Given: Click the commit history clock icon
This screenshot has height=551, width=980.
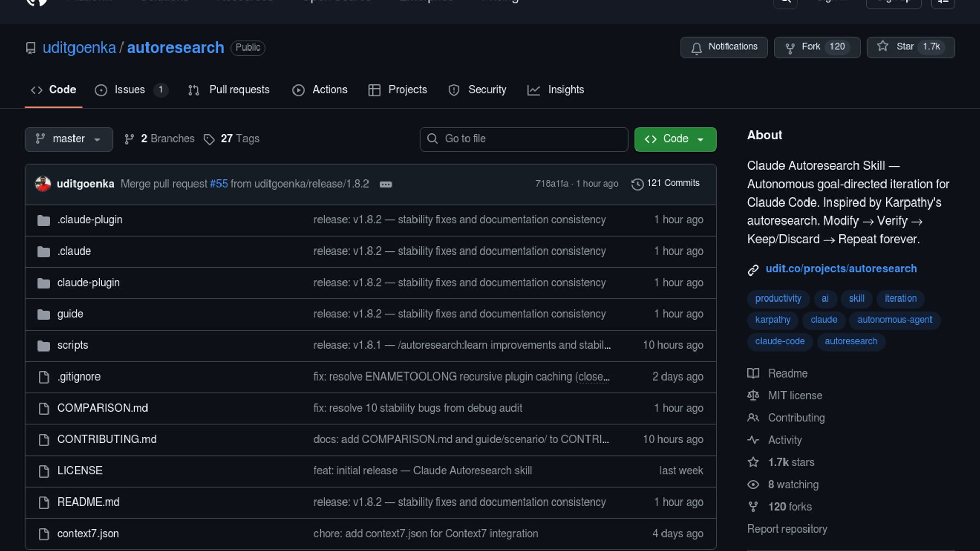Looking at the screenshot, I should click(637, 184).
